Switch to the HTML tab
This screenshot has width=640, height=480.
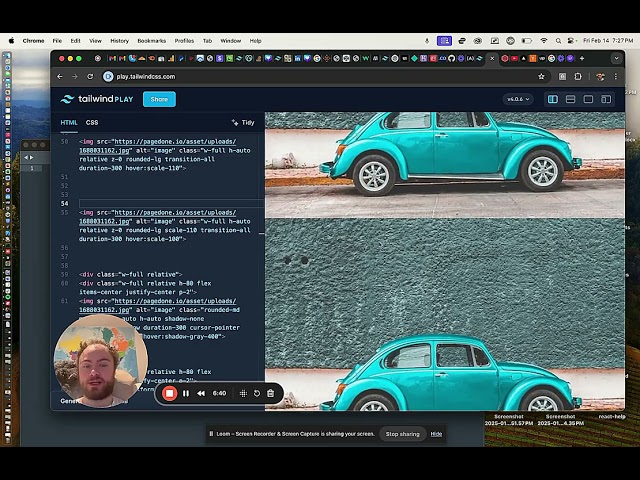point(69,122)
